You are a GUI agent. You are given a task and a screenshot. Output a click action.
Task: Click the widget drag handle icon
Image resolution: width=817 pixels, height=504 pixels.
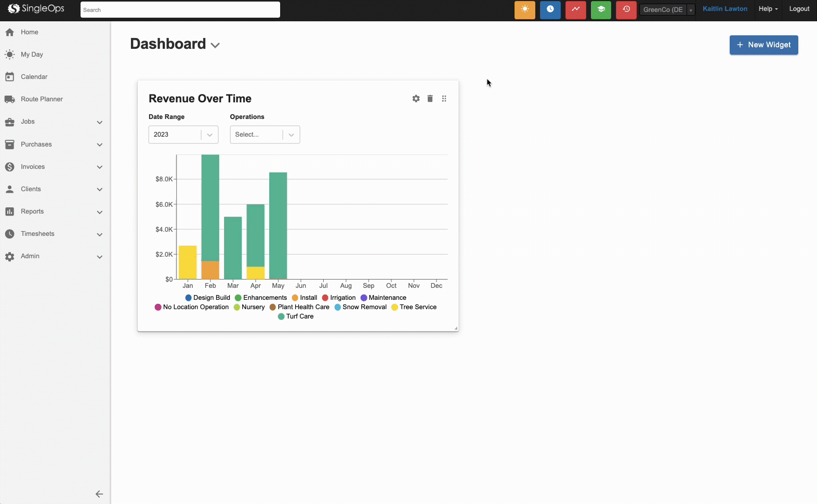click(x=444, y=99)
